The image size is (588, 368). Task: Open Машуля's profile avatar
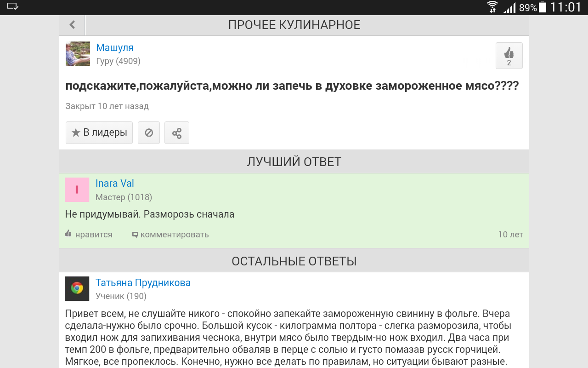[x=78, y=54]
